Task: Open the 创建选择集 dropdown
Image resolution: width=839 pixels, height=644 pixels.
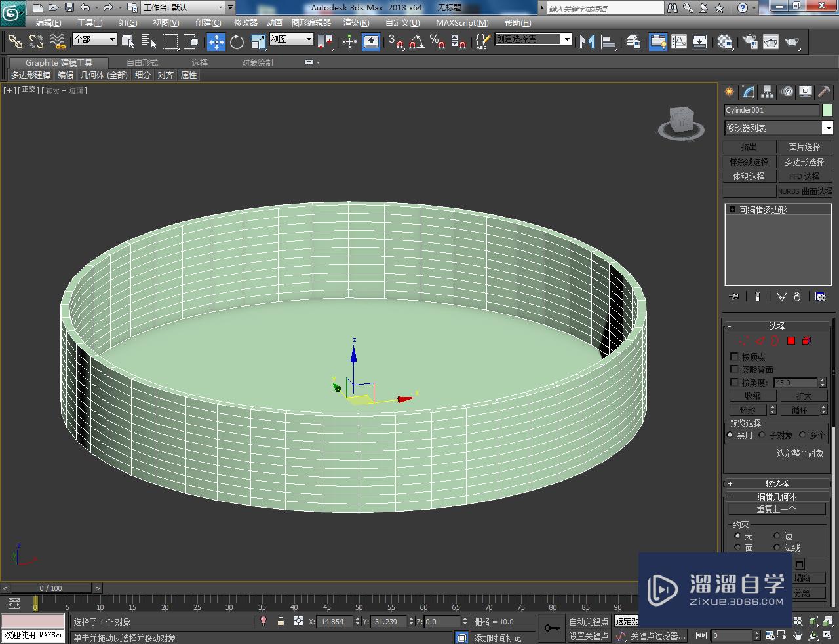Action: pyautogui.click(x=533, y=39)
